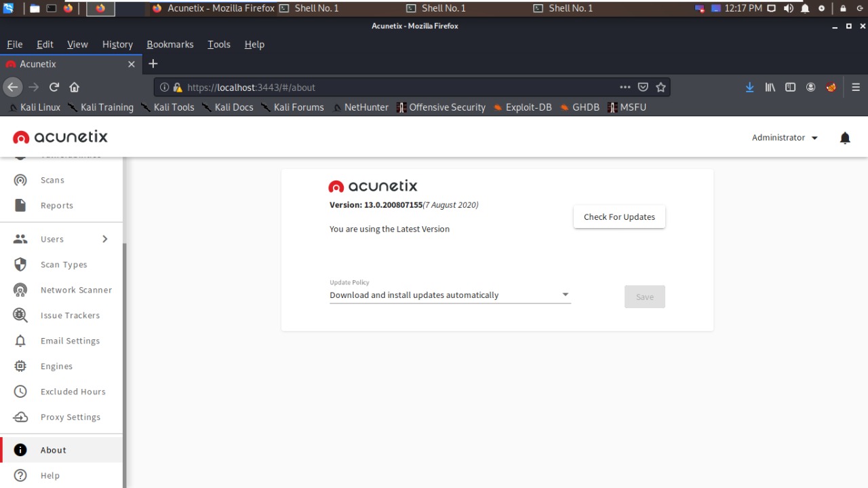Open the Kali Training bookmark
The width and height of the screenshot is (868, 488).
100,107
